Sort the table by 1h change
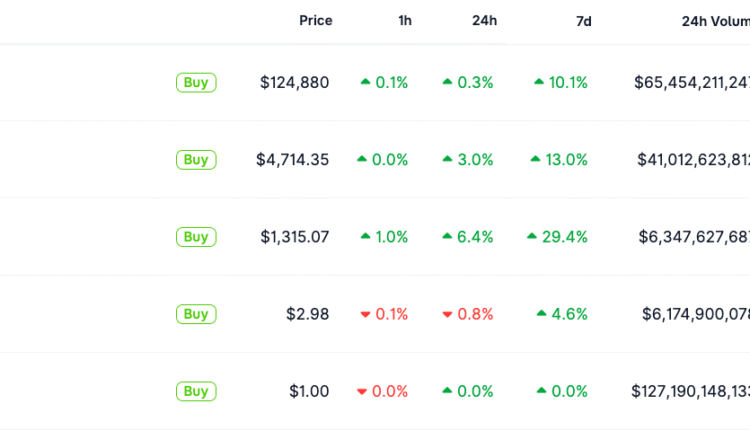 pyautogui.click(x=404, y=21)
